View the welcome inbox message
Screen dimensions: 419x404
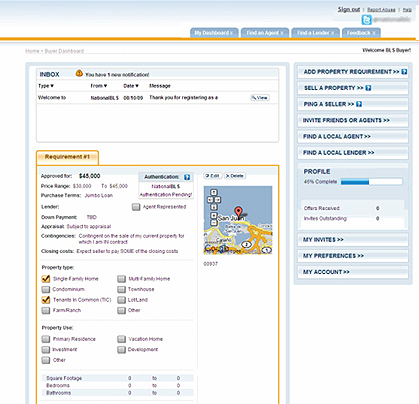[x=260, y=98]
